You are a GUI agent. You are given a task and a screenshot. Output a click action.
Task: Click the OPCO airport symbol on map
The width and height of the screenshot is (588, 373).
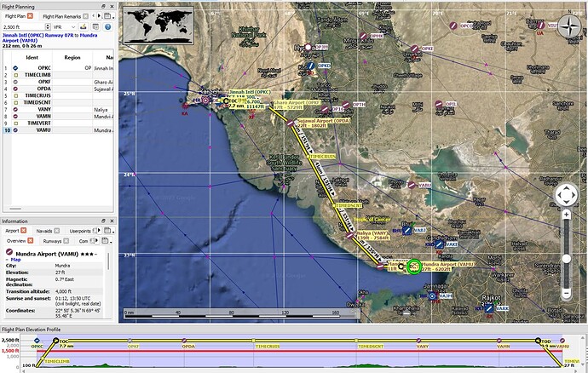[x=453, y=26]
